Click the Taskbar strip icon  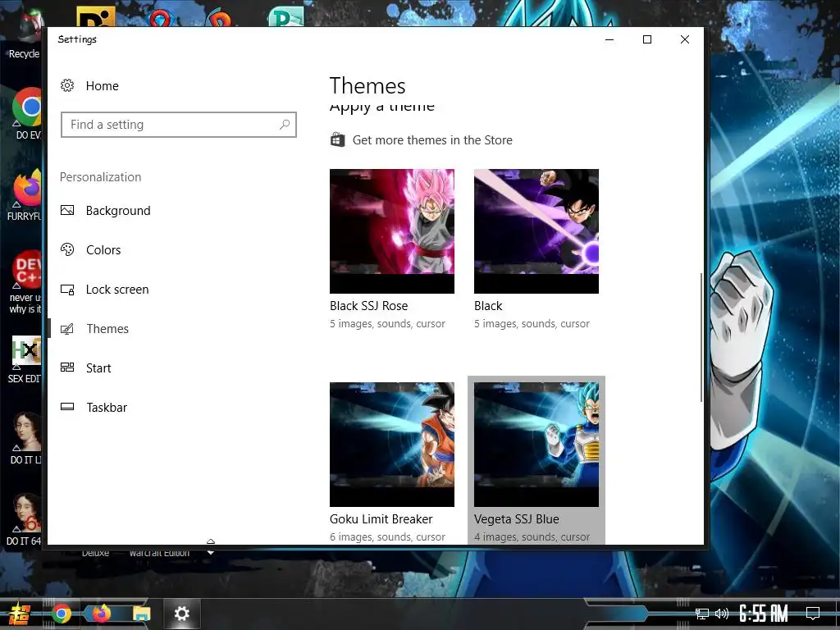67,407
